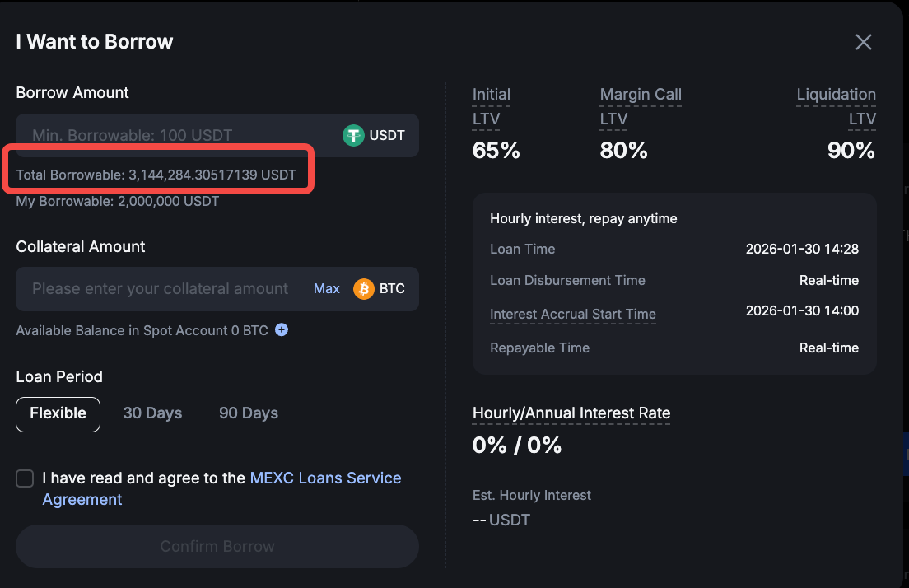Click the Total Borrowable amount text

156,175
